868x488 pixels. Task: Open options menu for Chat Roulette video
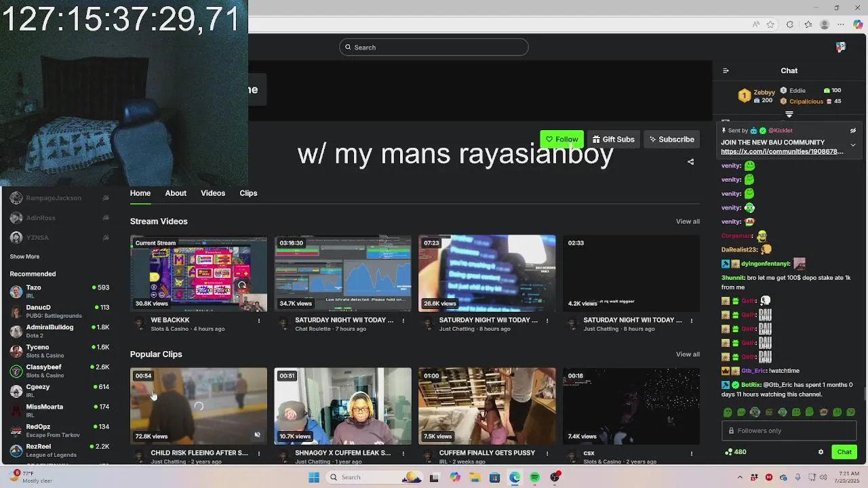403,321
